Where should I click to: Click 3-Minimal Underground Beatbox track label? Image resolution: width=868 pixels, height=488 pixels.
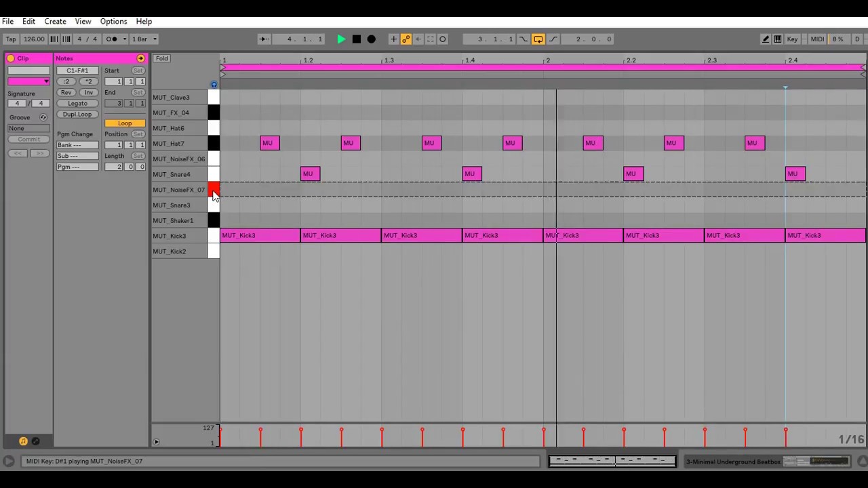tap(733, 462)
